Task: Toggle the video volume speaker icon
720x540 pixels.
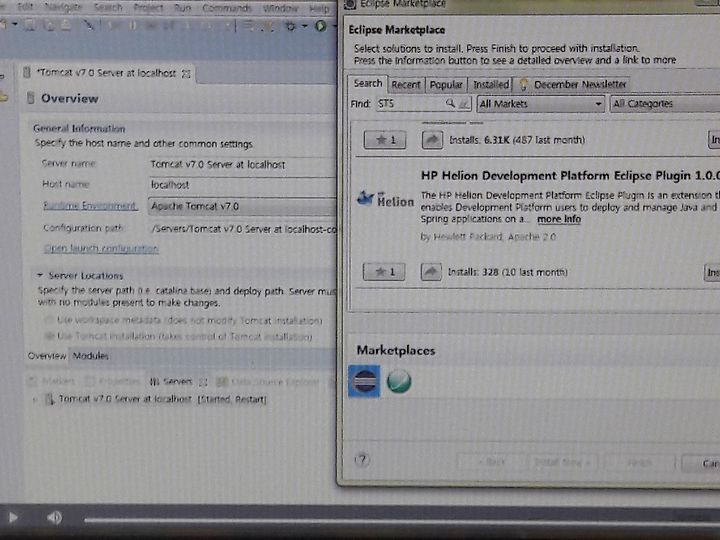Action: coord(54,518)
